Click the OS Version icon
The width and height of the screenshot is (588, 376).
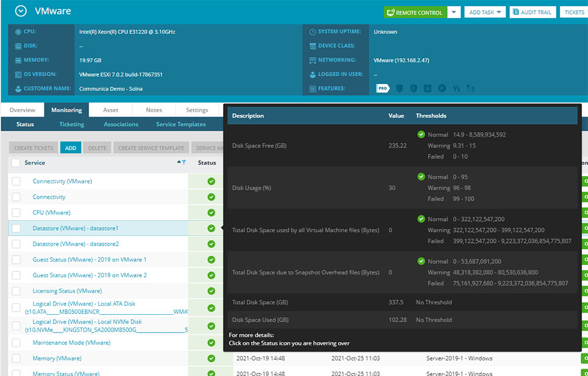tap(18, 74)
